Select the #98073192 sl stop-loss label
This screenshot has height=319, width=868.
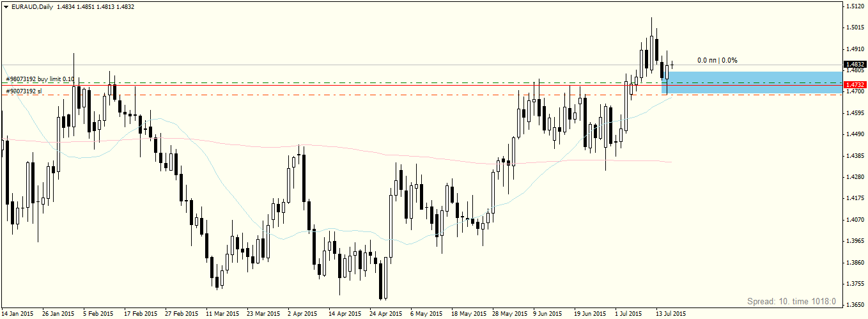coord(24,91)
